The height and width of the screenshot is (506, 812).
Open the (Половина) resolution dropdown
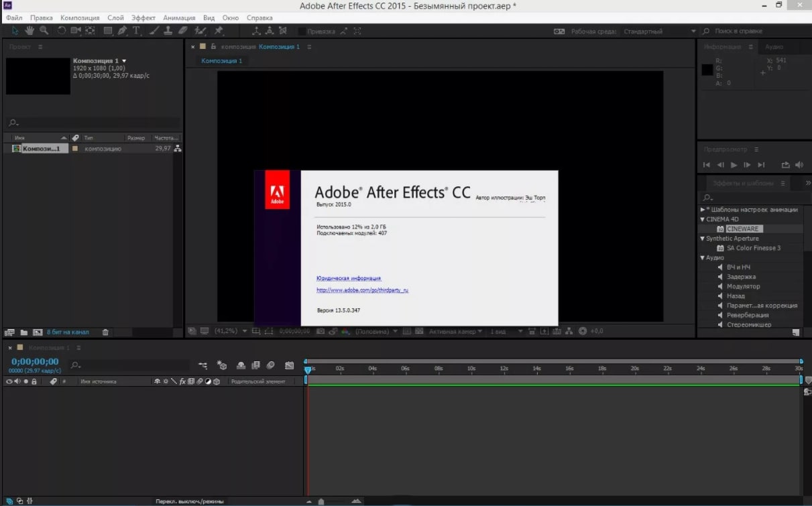tap(376, 331)
